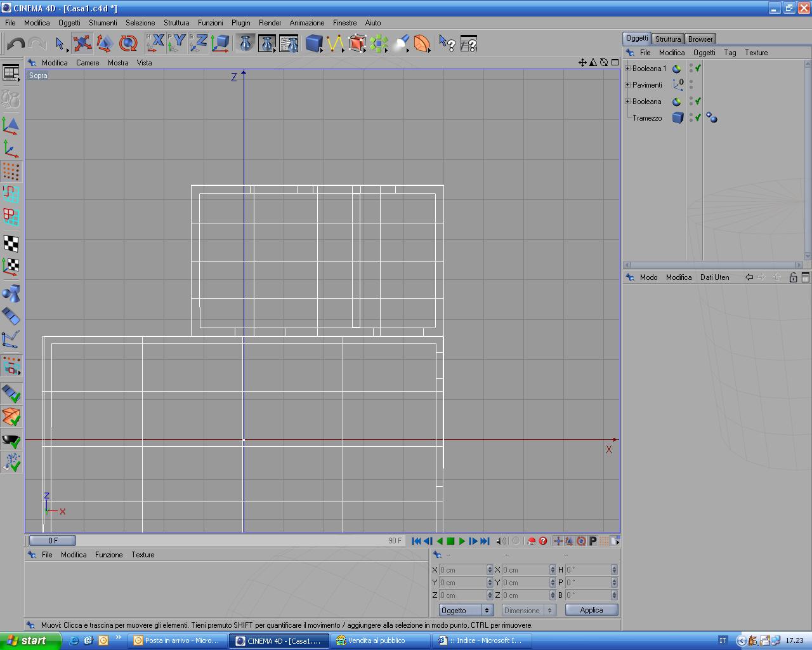Click the Undo arrow icon
The width and height of the screenshot is (812, 650).
(16, 43)
